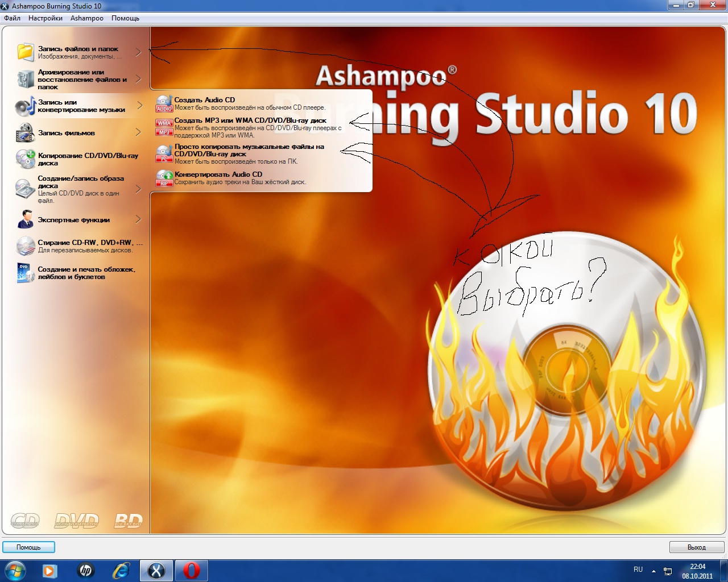Click the folder icon for Запись файлов и папок

pyautogui.click(x=26, y=52)
